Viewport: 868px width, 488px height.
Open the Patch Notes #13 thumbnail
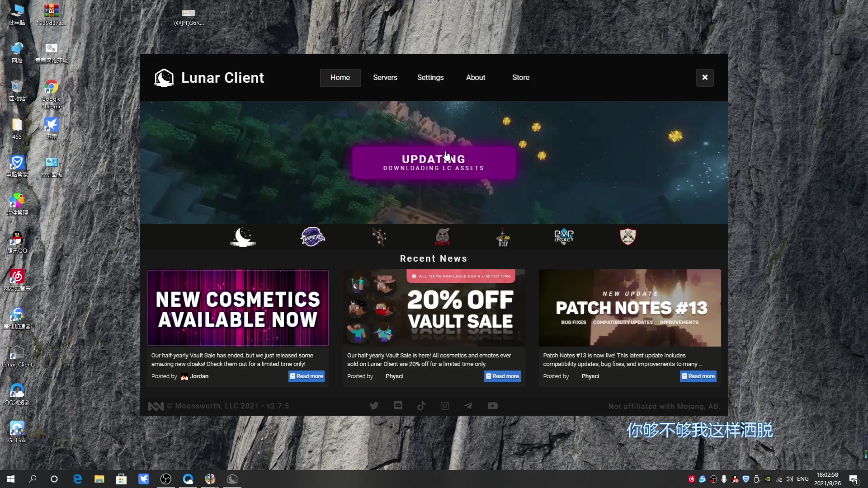[630, 308]
